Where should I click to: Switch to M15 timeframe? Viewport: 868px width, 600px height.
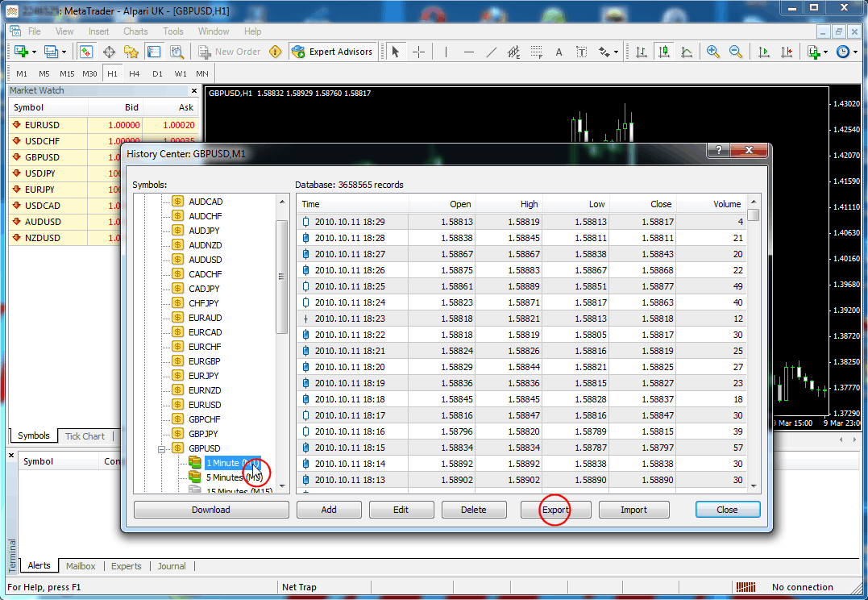pos(67,73)
